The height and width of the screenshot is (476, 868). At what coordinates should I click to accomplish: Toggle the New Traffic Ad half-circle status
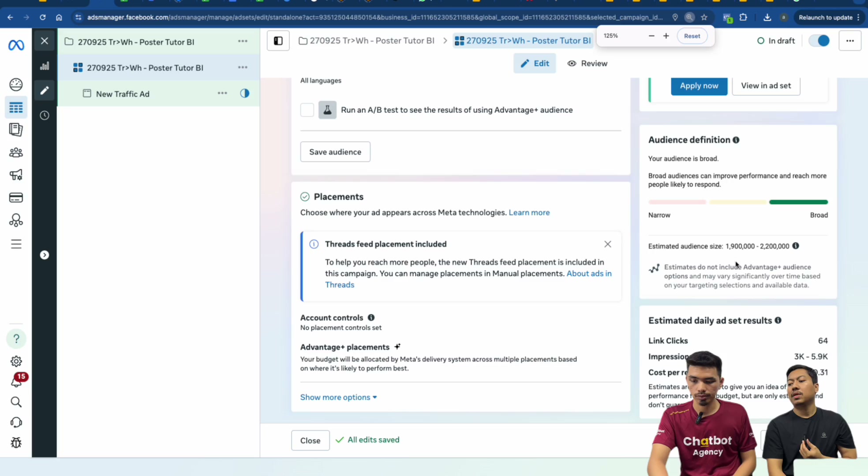click(x=245, y=93)
